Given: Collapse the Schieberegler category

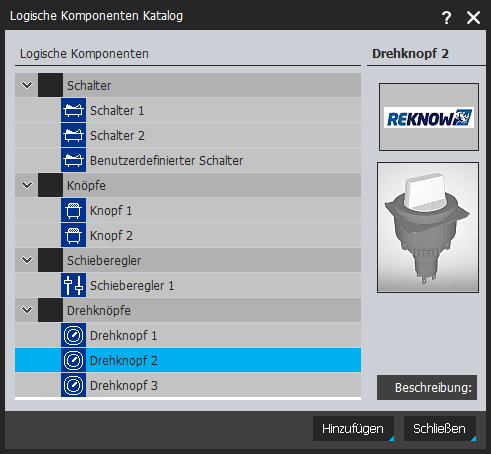Looking at the screenshot, I should click(27, 260).
